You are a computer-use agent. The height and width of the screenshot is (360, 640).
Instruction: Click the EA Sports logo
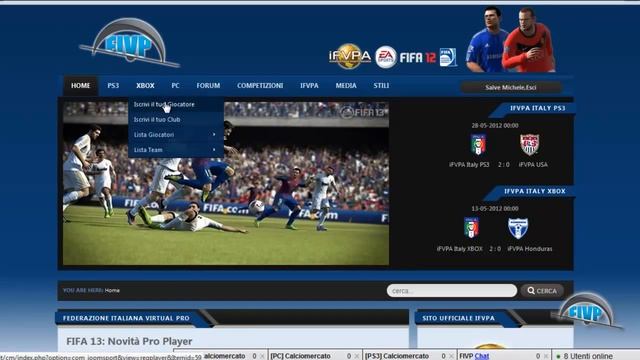(385, 57)
